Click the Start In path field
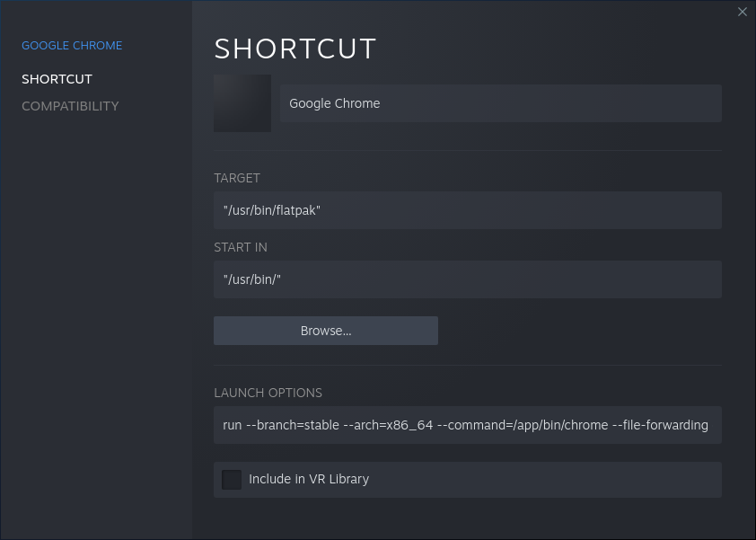This screenshot has width=756, height=540. pos(467,279)
